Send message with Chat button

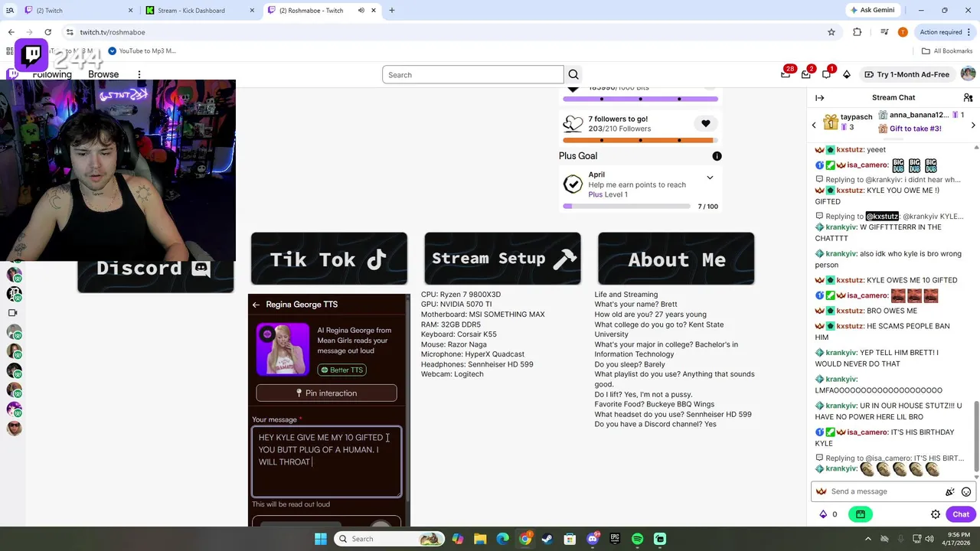(961, 514)
